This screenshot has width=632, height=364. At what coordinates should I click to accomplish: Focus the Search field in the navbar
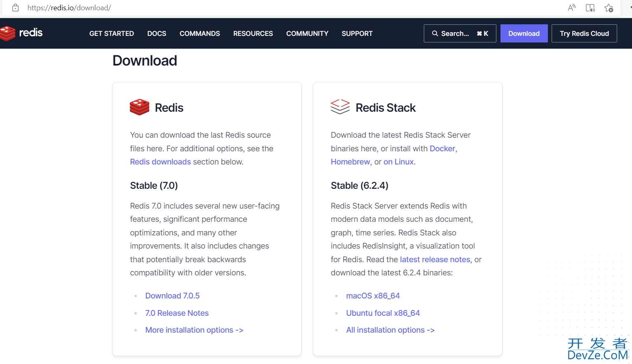coord(460,33)
